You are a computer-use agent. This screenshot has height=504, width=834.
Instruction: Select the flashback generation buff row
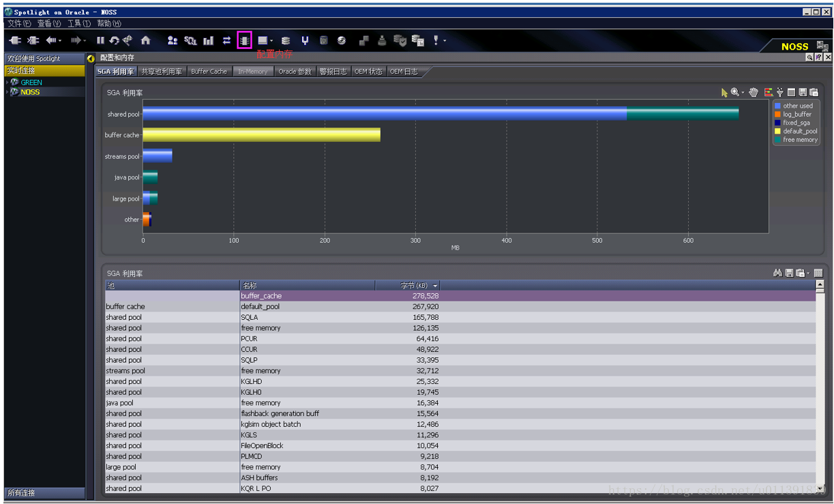point(460,413)
